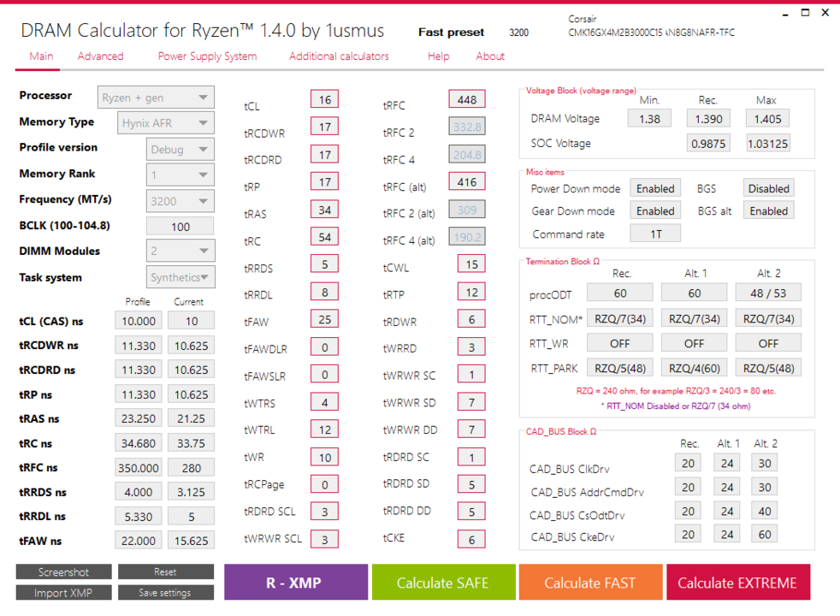Click the Alt. 2 CAD_BUS CsOdtDrv 40
This screenshot has height=616, width=840.
765,511
